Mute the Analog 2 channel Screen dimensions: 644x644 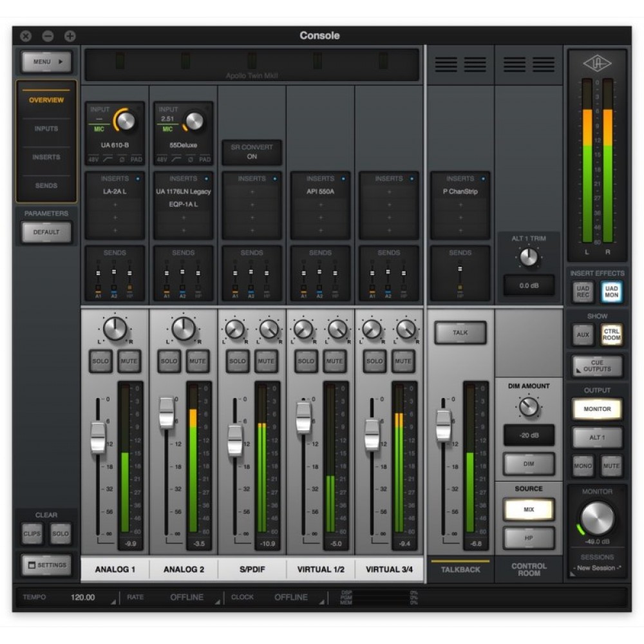pyautogui.click(x=198, y=361)
